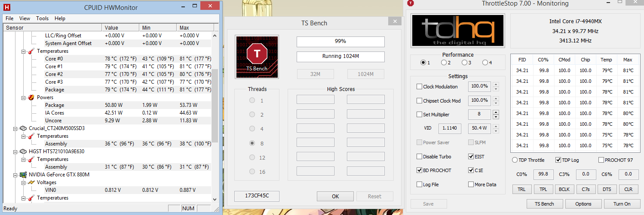Uncheck the TDP Log checkbox
The width and height of the screenshot is (644, 215).
[x=558, y=160]
